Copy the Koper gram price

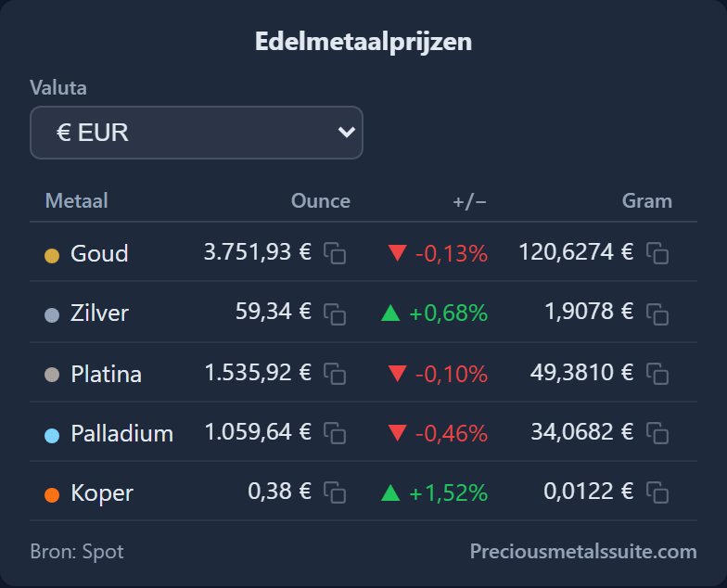(657, 492)
